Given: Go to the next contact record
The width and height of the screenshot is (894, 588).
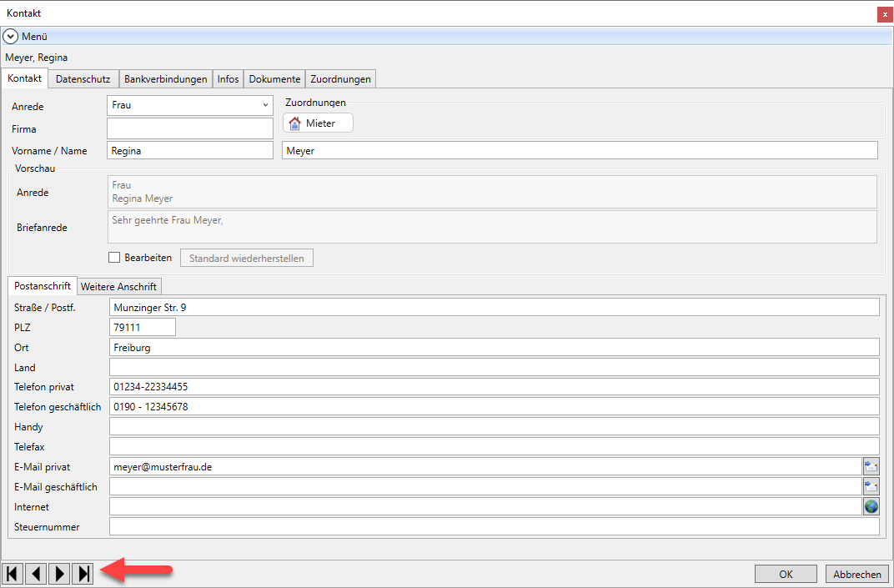Looking at the screenshot, I should [x=59, y=574].
